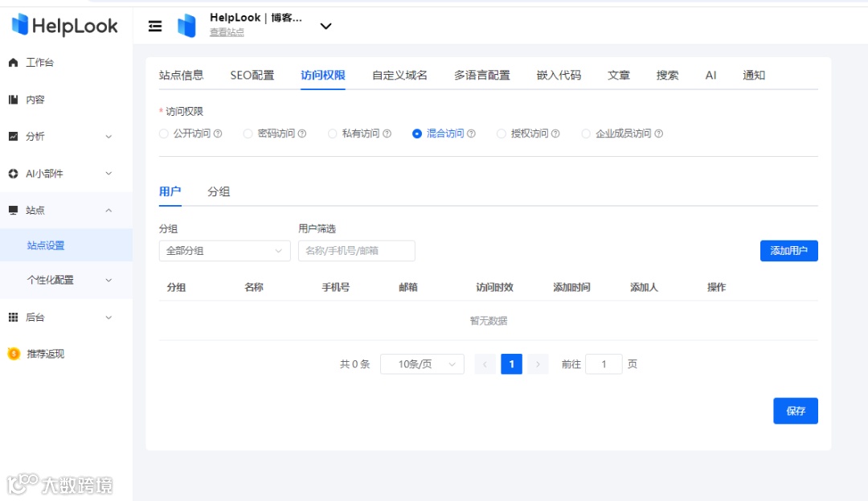Screen dimensions: 868x501
Task: Switch to the SEO配置 tab
Action: coord(252,74)
